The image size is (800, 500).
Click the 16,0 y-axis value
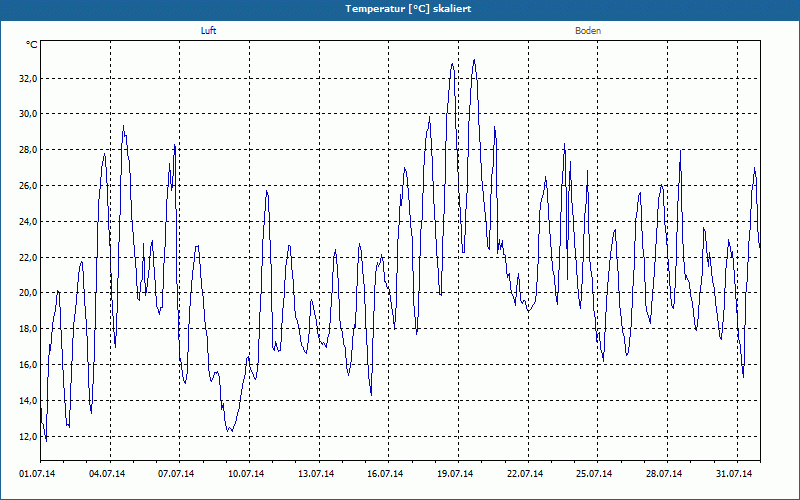[28, 365]
